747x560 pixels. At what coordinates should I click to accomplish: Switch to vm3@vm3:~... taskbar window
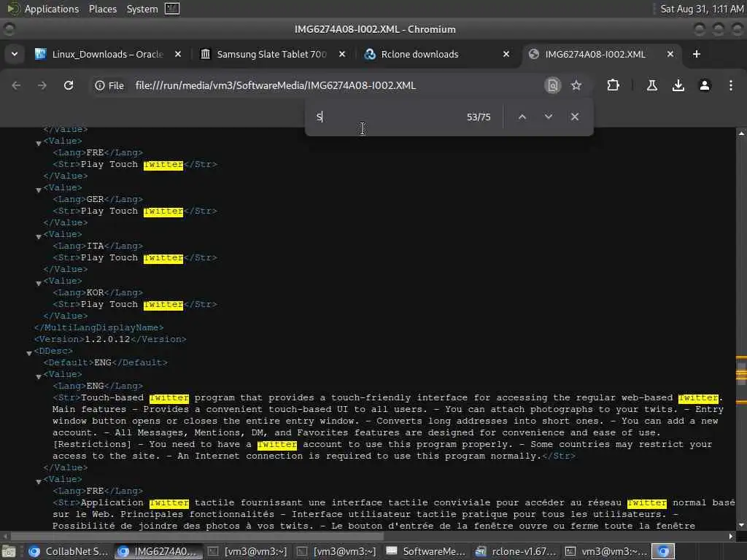(x=605, y=551)
